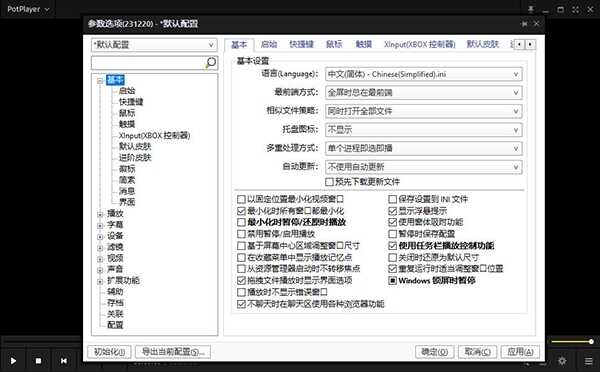600x372 pixels.
Task: Switch to the 基本 tab
Action: (239, 45)
